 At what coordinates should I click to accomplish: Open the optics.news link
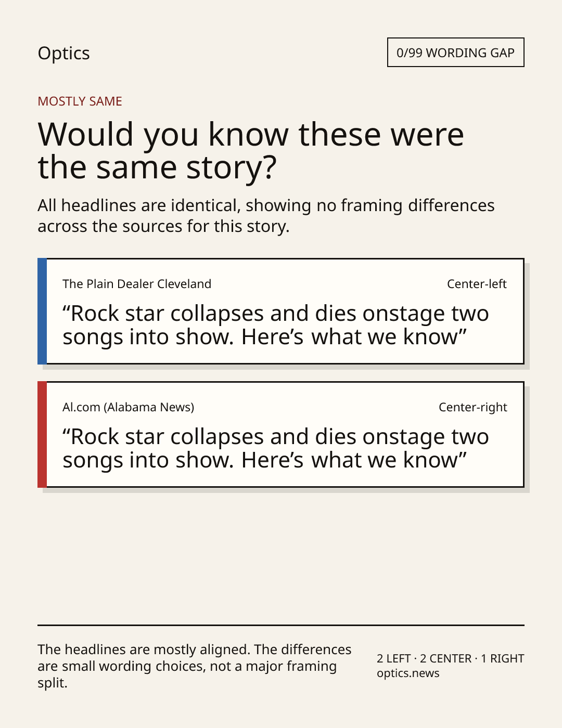point(408,673)
